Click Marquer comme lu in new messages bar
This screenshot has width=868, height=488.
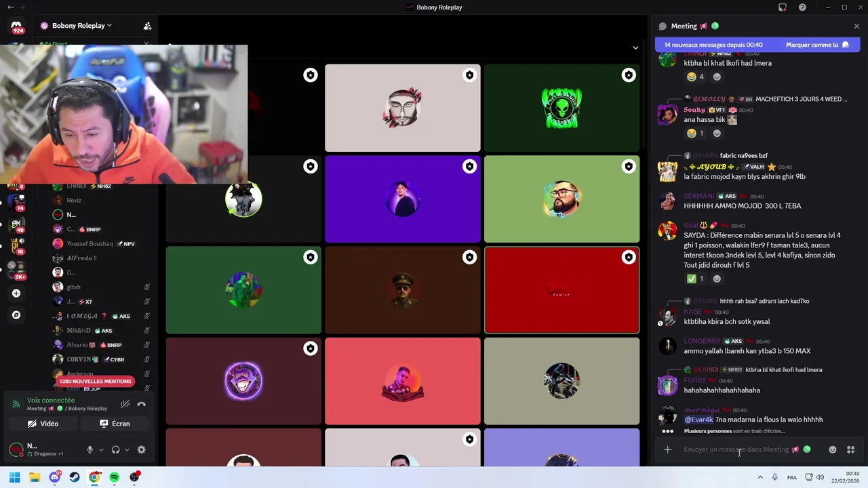click(x=818, y=45)
